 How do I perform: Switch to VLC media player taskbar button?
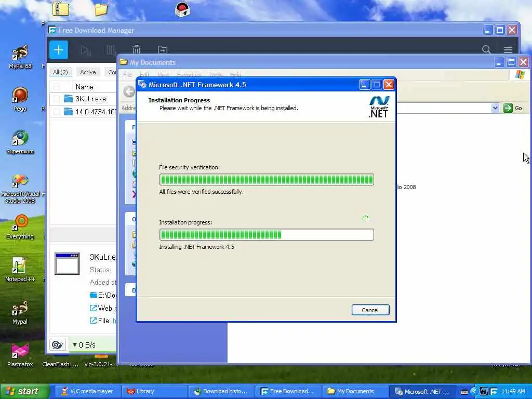87,391
